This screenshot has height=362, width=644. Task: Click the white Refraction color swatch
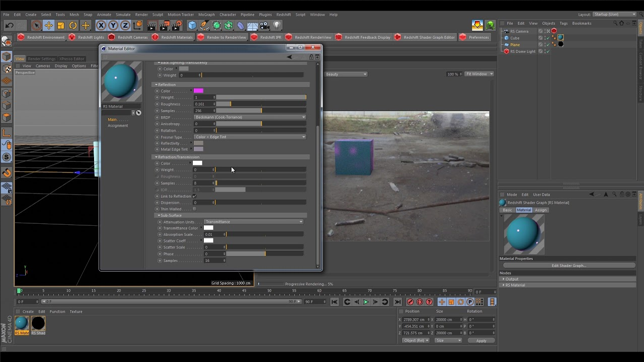coord(197,163)
